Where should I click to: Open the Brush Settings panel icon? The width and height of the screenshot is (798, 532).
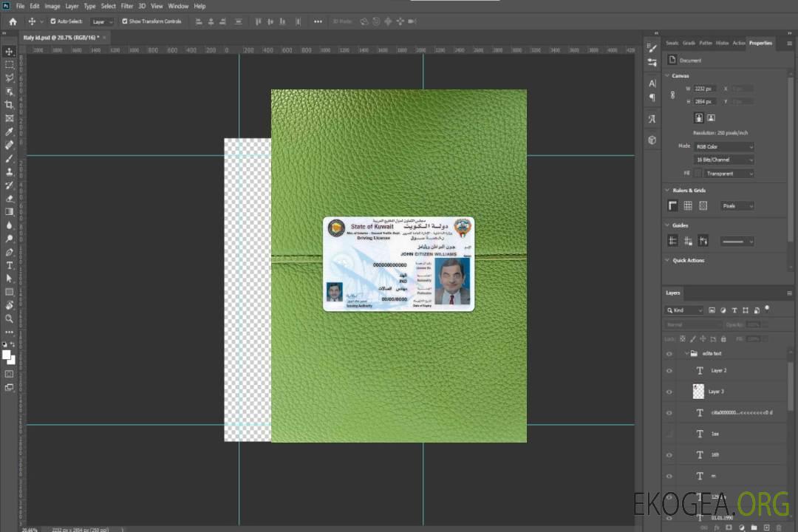pos(652,48)
